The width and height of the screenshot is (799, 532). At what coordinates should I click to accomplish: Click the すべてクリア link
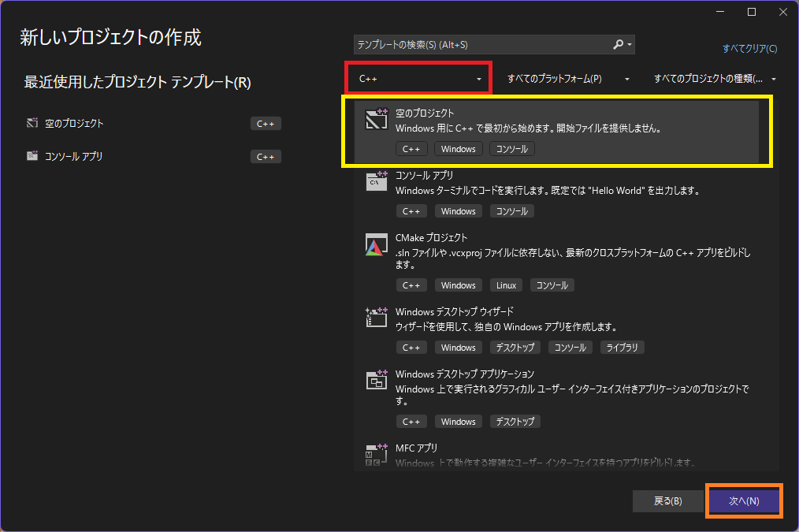pyautogui.click(x=749, y=49)
